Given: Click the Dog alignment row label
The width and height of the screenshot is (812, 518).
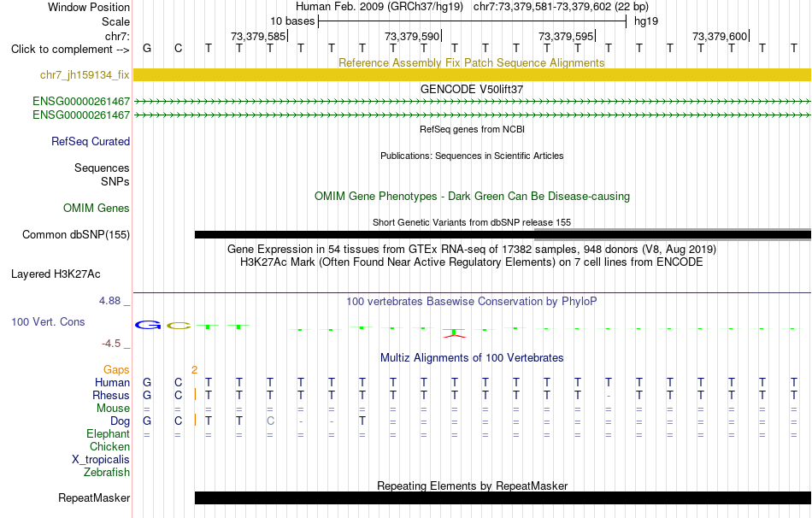Looking at the screenshot, I should [x=120, y=421].
